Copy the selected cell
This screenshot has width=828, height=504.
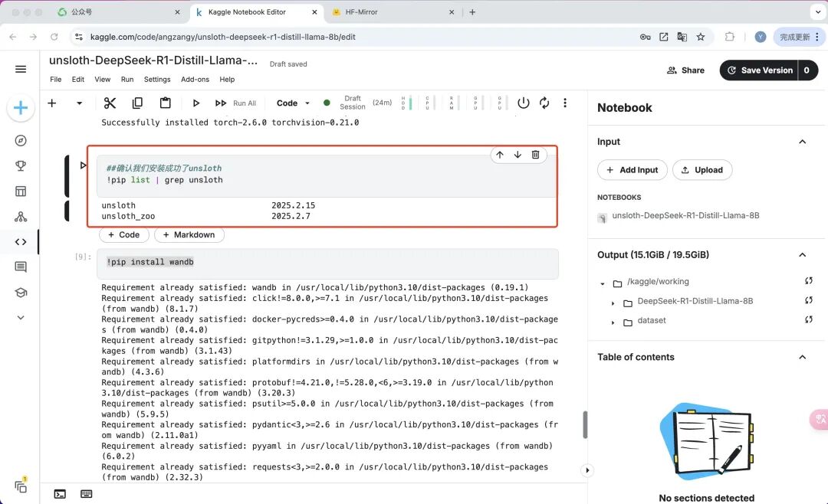pos(137,103)
